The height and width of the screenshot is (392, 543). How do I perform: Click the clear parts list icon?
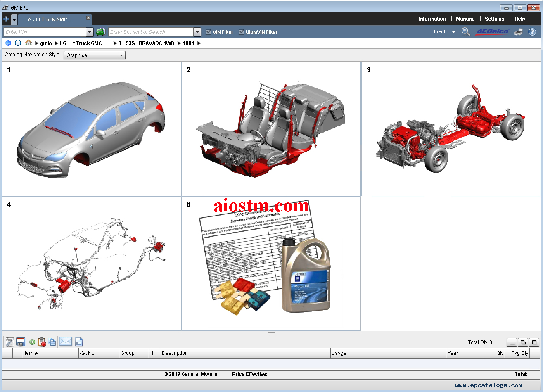pyautogui.click(x=10, y=342)
